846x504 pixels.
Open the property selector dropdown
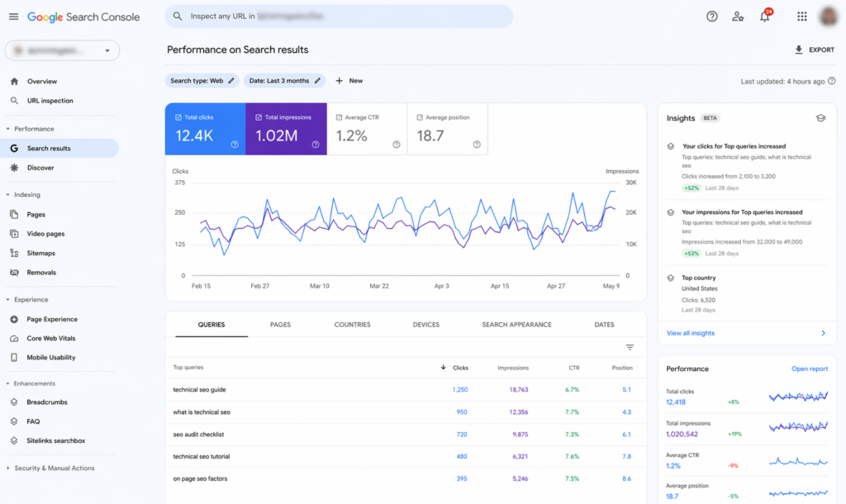[x=62, y=50]
